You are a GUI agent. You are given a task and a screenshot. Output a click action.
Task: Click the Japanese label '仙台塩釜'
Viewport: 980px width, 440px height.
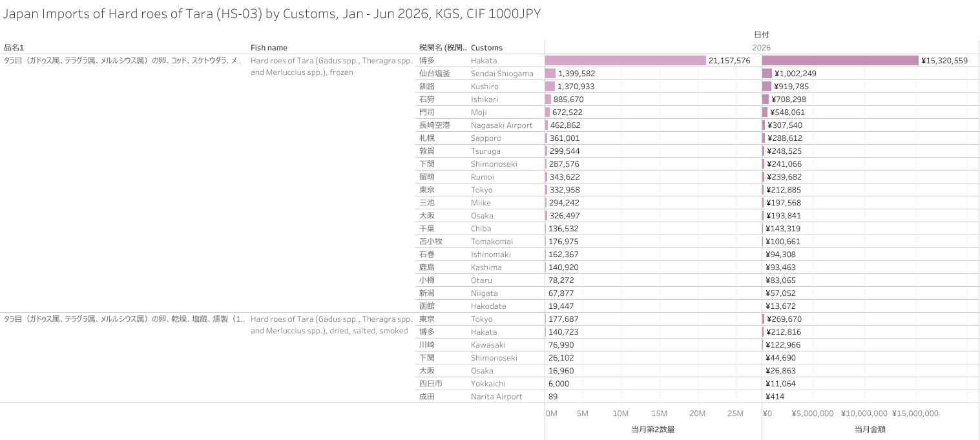coord(435,73)
